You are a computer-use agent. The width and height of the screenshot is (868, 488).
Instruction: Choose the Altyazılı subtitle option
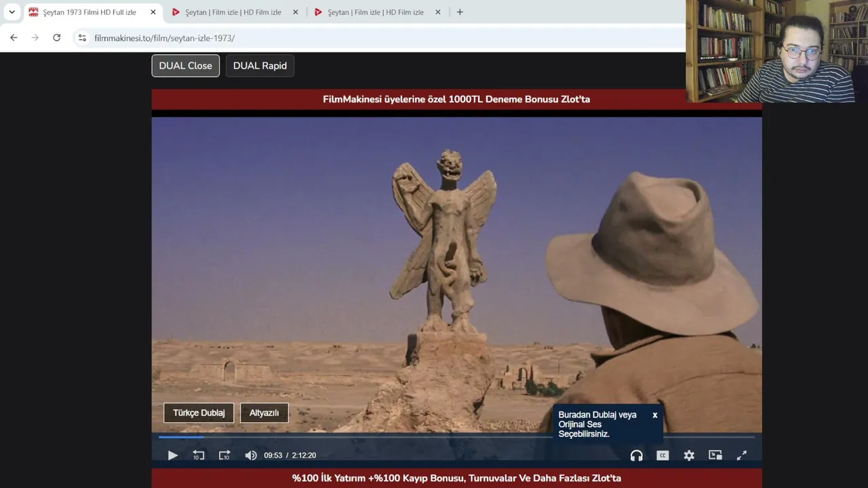[x=264, y=413]
